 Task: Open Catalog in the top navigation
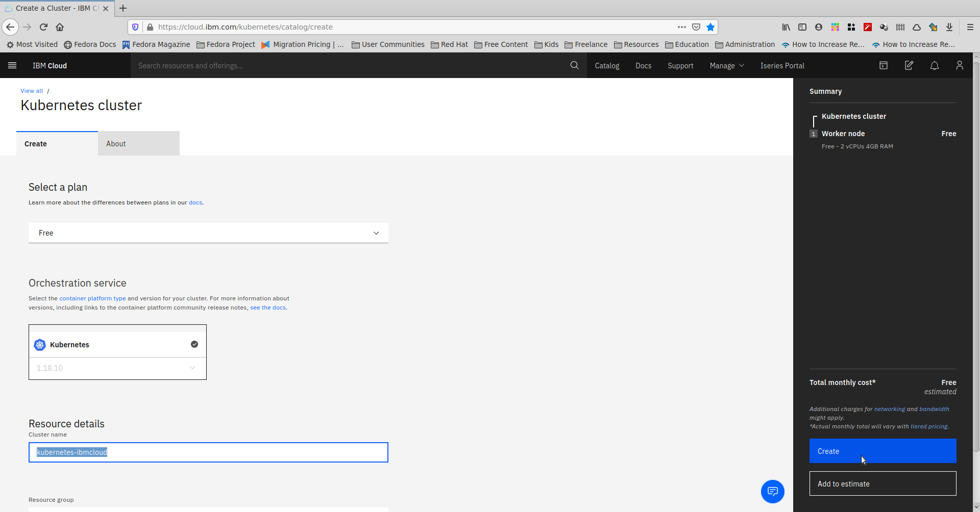607,65
